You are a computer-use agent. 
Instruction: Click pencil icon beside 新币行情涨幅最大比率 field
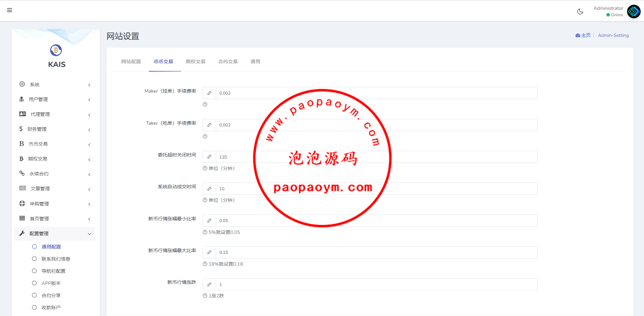click(x=209, y=252)
